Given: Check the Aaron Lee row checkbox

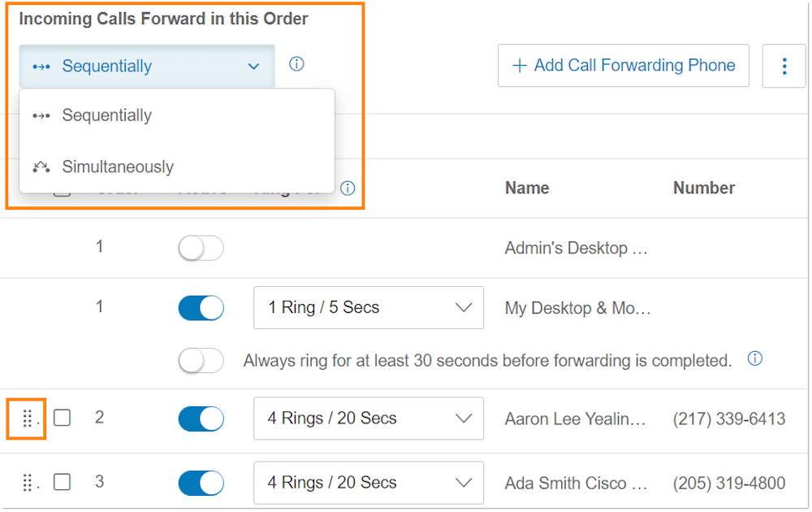Looking at the screenshot, I should click(x=63, y=418).
